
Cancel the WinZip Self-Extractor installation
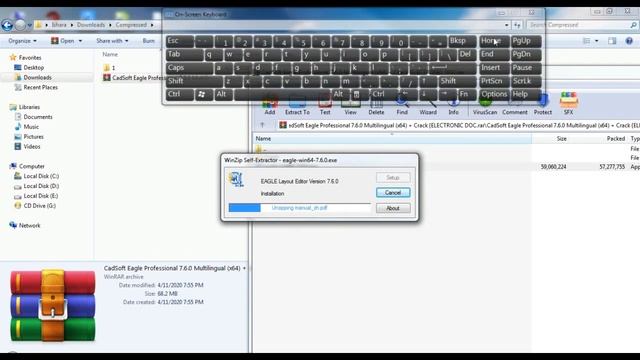(393, 193)
